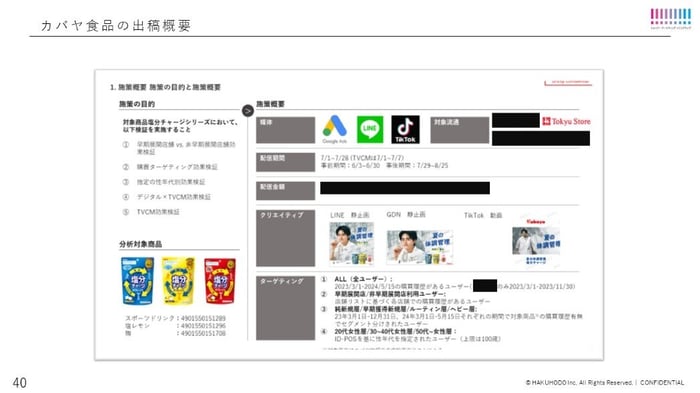Click the Google Ads logo icon
This screenshot has width=700, height=393.
click(335, 129)
